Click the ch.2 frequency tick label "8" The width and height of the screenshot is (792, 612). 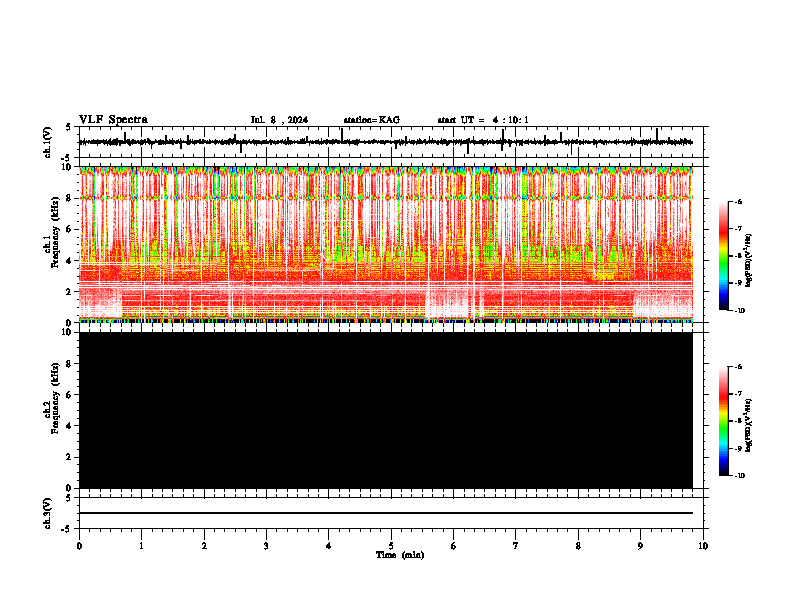pyautogui.click(x=70, y=364)
